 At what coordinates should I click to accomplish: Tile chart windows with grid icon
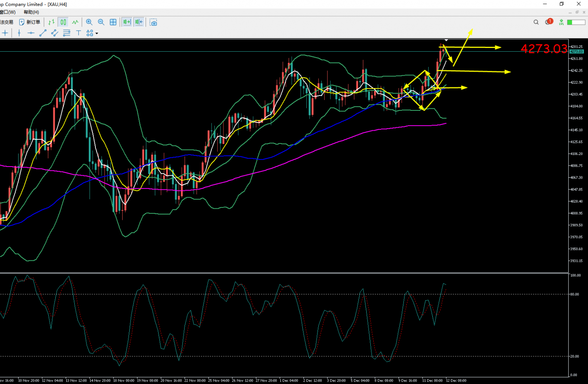[113, 22]
